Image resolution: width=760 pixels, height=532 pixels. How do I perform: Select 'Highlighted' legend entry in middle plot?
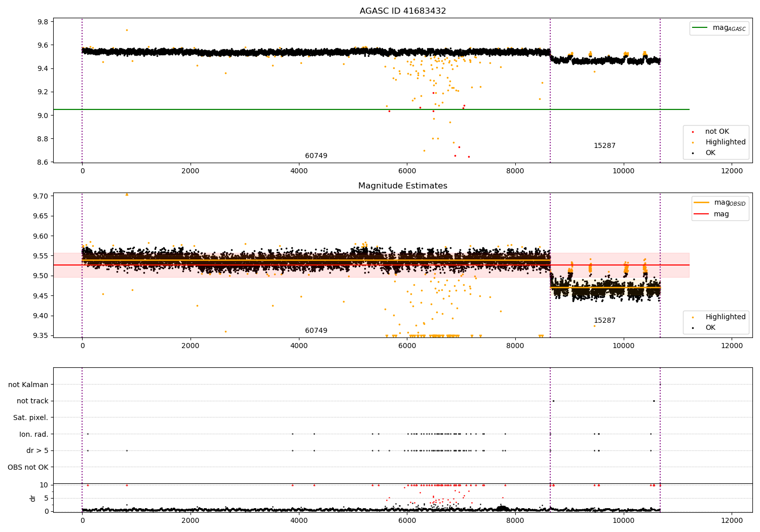coord(726,317)
